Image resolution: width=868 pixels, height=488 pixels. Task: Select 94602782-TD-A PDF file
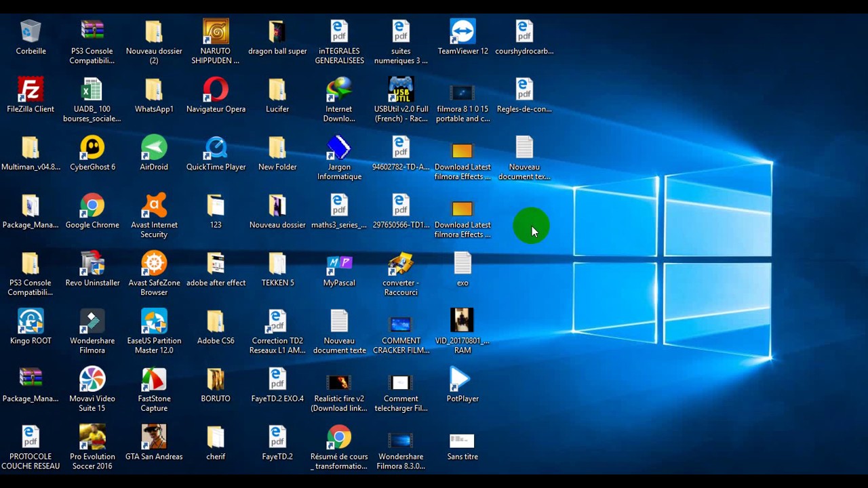pyautogui.click(x=401, y=148)
